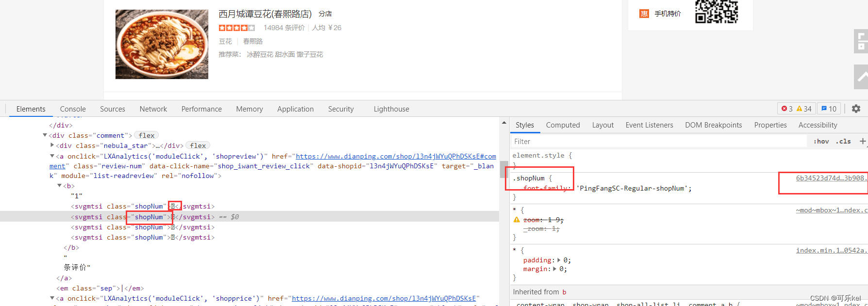Click the 14984 条评价 reviews link
The width and height of the screenshot is (868, 306).
(284, 28)
